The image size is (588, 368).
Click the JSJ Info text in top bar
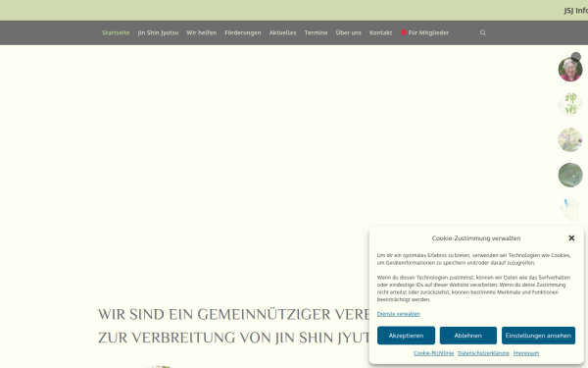click(x=575, y=11)
